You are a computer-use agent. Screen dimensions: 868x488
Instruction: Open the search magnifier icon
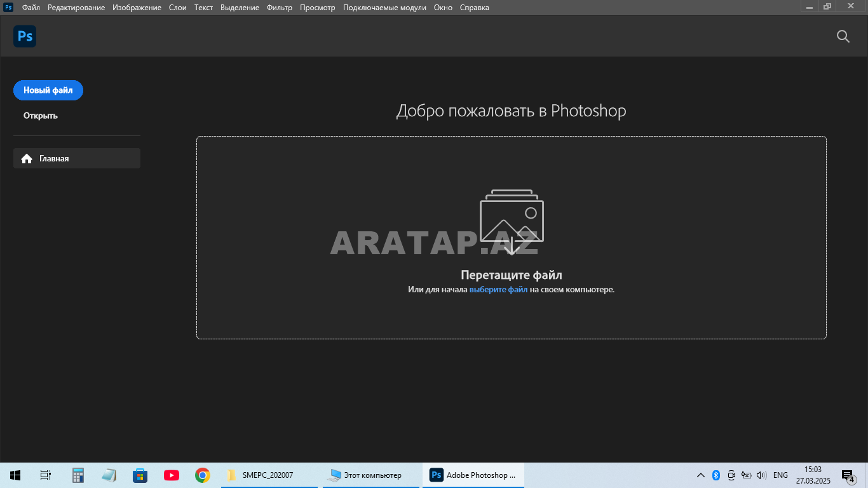click(843, 36)
